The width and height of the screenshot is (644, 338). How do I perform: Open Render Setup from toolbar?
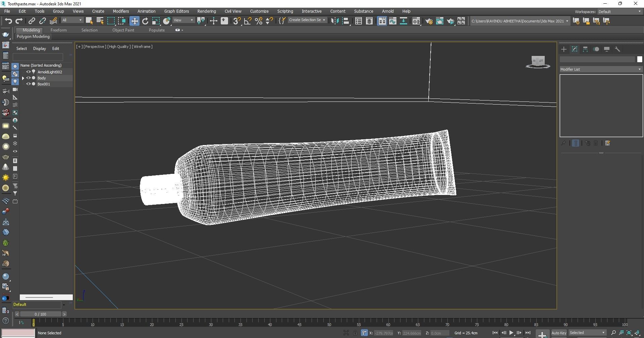pos(429,21)
